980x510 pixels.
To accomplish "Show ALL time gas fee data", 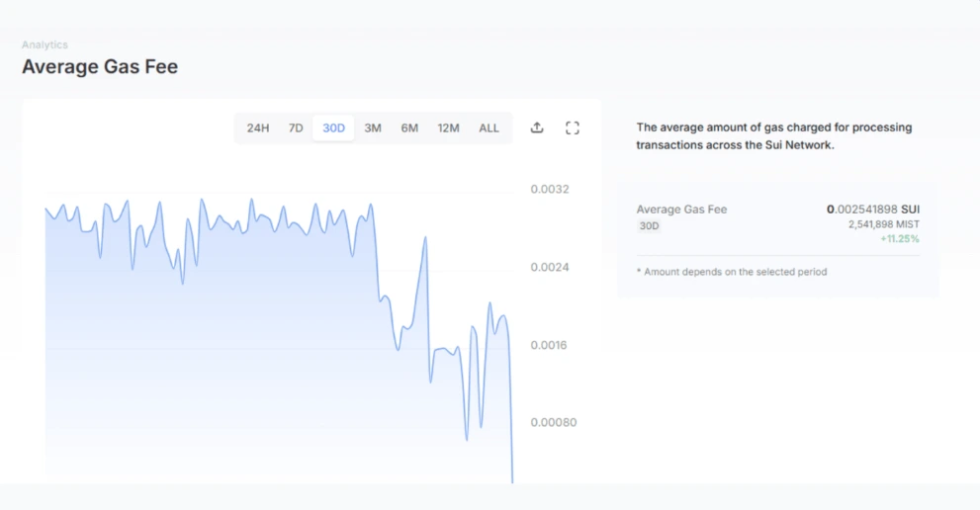I will point(489,128).
